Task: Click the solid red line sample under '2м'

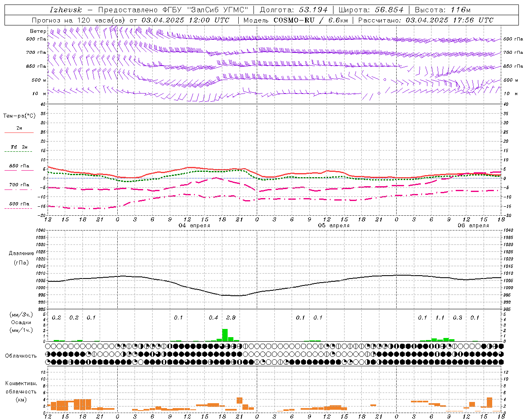Action: pos(19,133)
